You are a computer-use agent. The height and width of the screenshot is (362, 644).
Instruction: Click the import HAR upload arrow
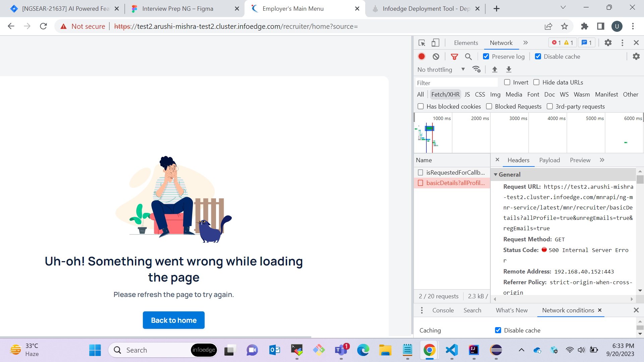[x=494, y=69]
